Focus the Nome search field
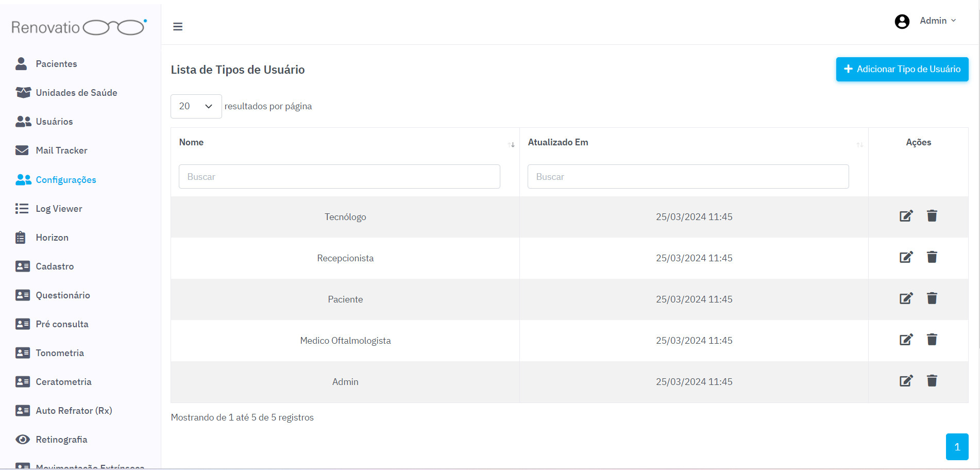Screen dimensions: 980x470 (339, 177)
